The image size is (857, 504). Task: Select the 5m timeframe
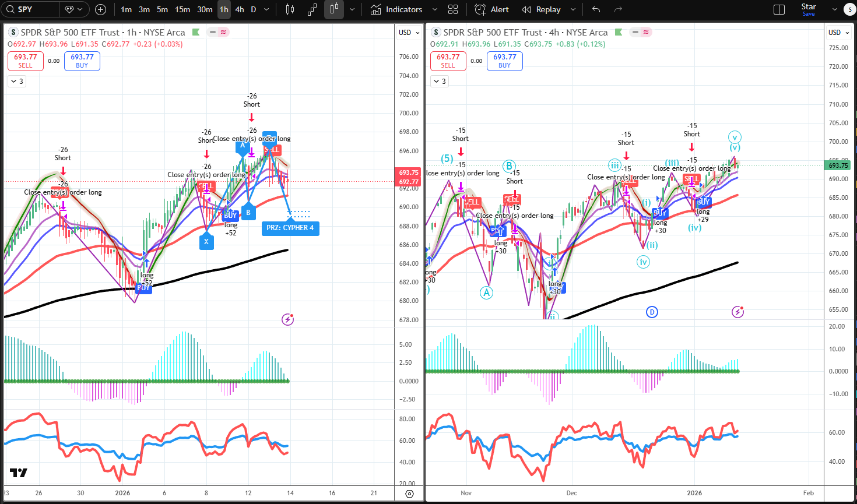point(162,9)
